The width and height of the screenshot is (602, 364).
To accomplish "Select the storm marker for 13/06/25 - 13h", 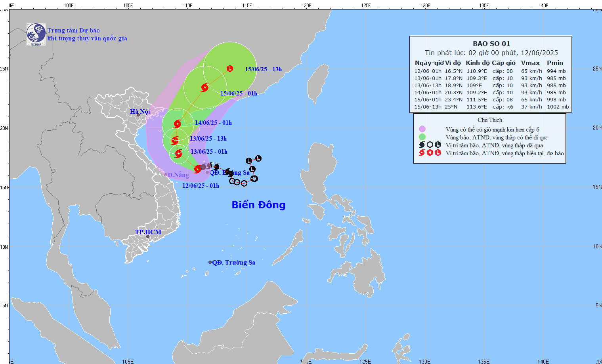I will point(175,140).
